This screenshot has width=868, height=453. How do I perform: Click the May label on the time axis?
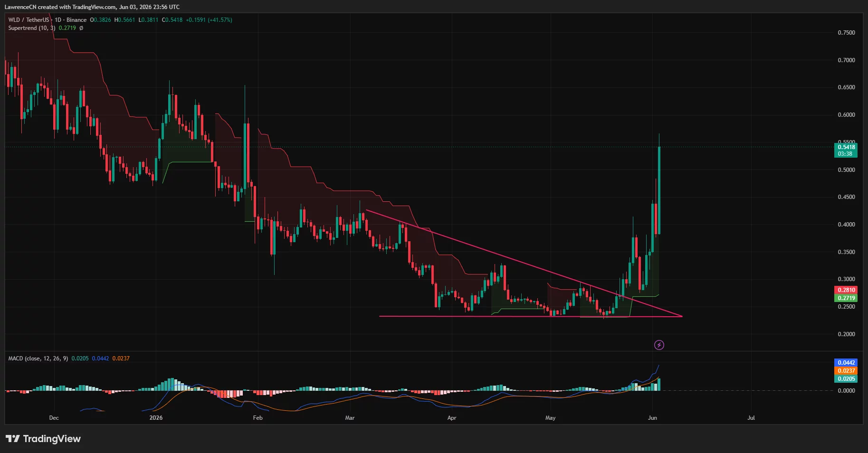point(550,418)
